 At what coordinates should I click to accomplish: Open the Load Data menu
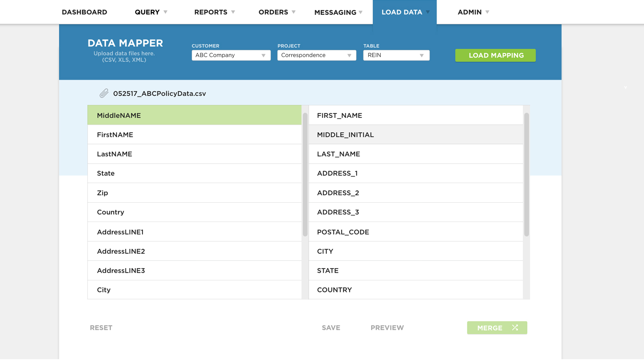point(405,12)
